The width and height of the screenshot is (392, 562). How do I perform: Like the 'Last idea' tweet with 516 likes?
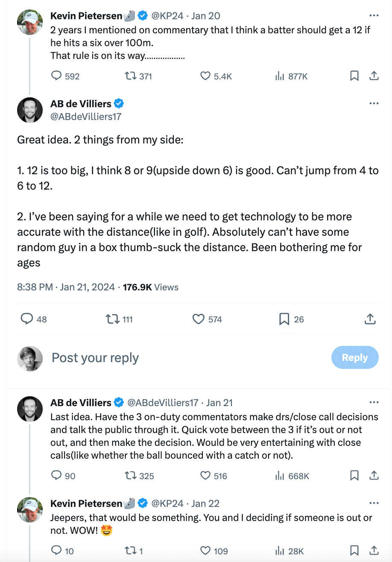(x=205, y=476)
